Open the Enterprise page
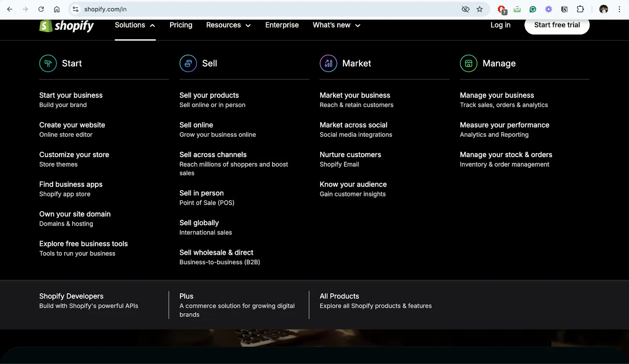Image resolution: width=629 pixels, height=364 pixels. click(x=282, y=25)
